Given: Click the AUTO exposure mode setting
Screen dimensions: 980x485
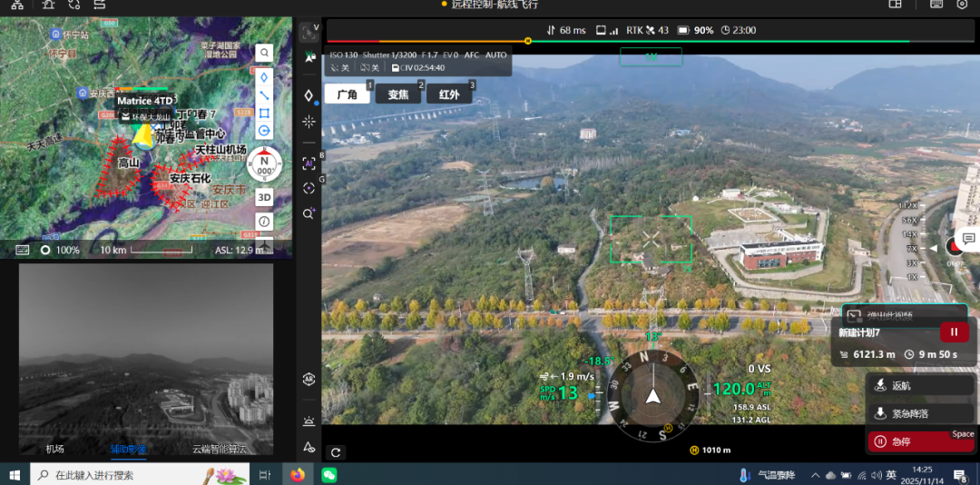Looking at the screenshot, I should click(x=496, y=55).
